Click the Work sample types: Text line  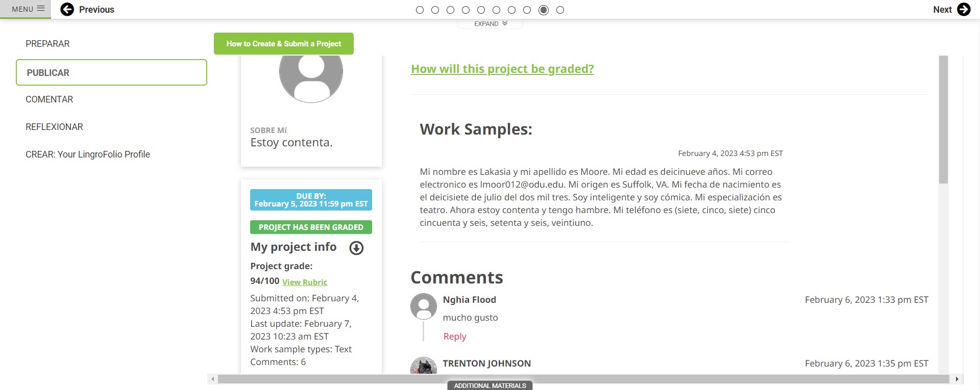pyautogui.click(x=301, y=349)
